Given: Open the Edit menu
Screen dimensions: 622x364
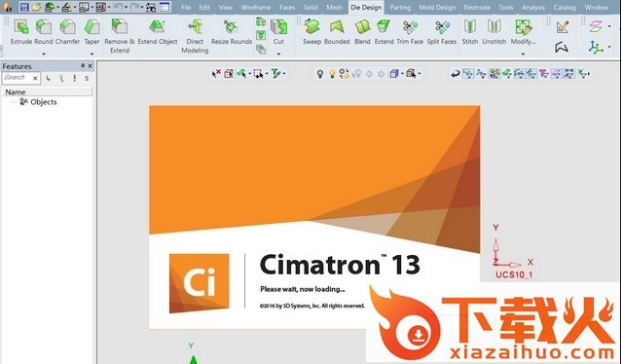Looking at the screenshot, I should (204, 7).
